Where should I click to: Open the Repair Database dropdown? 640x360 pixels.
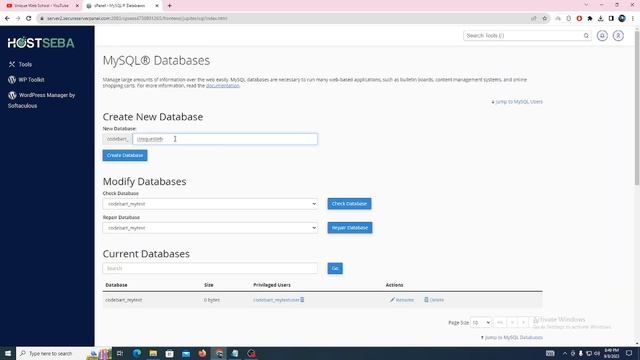pos(210,228)
